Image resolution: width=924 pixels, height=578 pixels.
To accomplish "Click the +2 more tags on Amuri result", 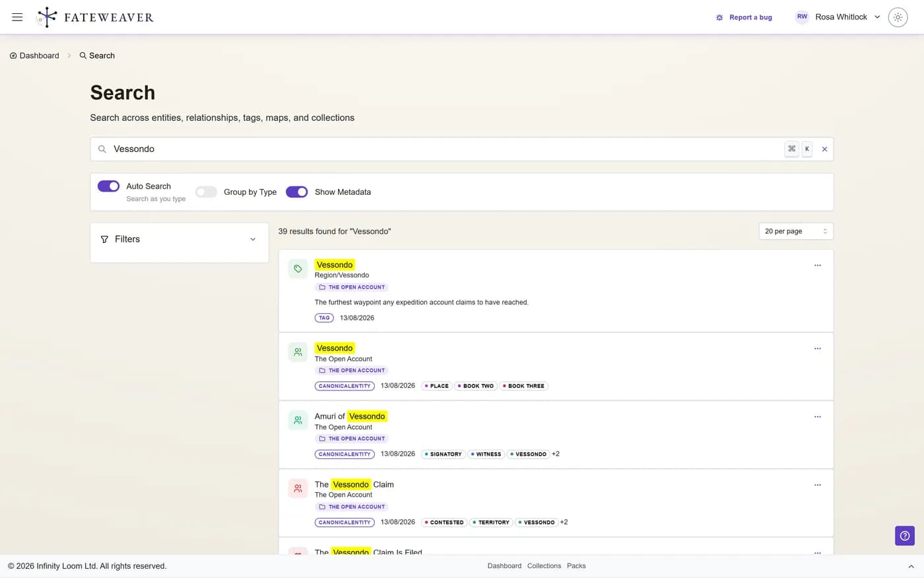I will [x=556, y=454].
